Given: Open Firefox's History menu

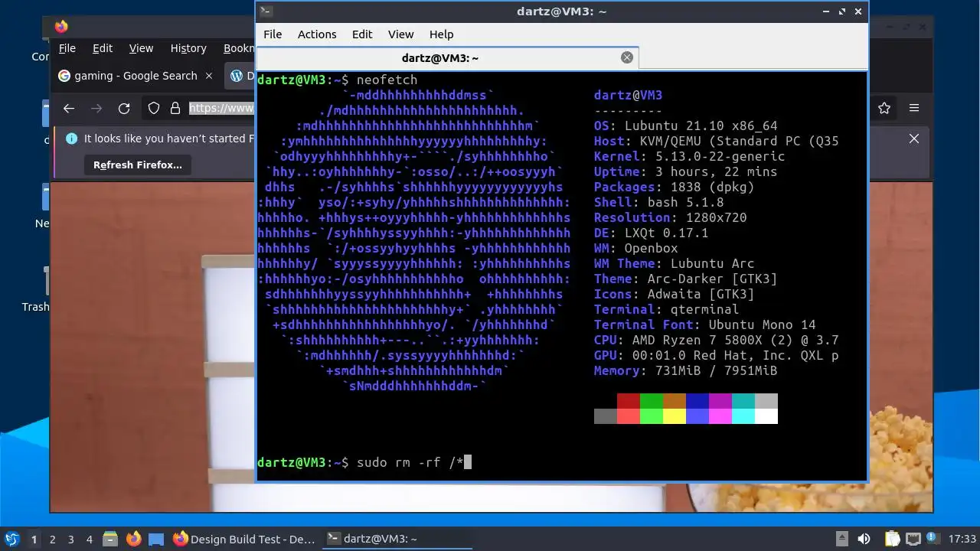Looking at the screenshot, I should click(188, 48).
